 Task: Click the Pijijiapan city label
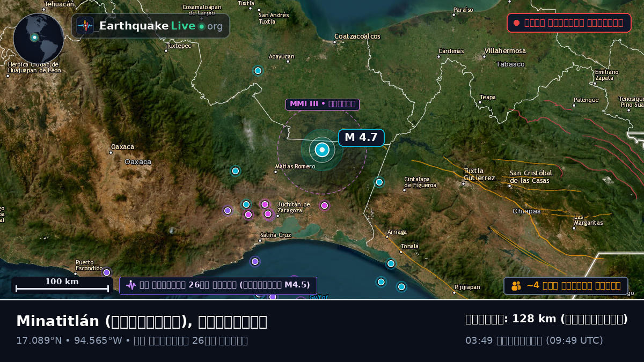(467, 287)
